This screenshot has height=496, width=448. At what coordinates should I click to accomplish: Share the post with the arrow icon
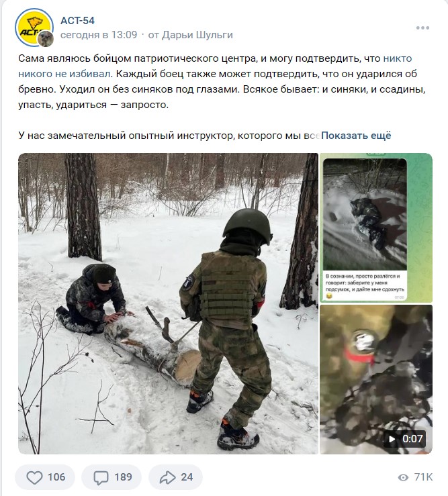(167, 477)
